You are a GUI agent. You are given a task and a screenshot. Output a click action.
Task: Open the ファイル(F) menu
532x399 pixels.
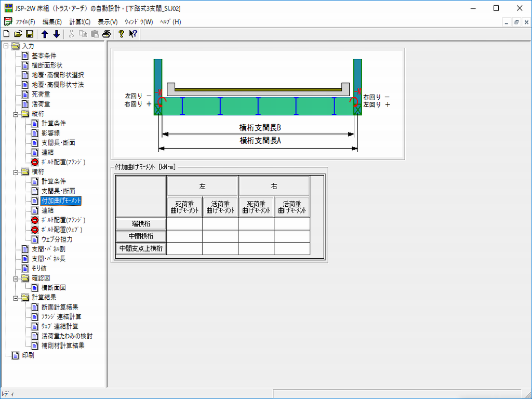point(25,22)
